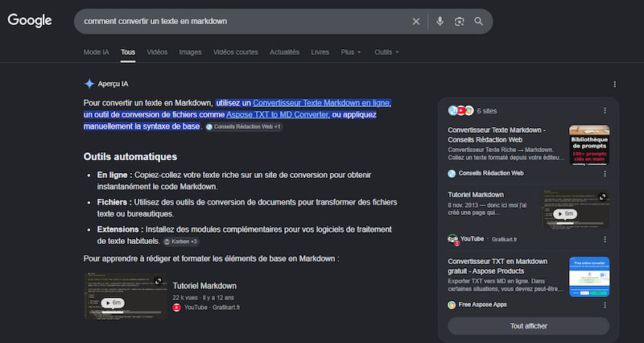Image resolution: width=644 pixels, height=343 pixels.
Task: Click the Grafikart.fr text under main video
Action: (226, 308)
